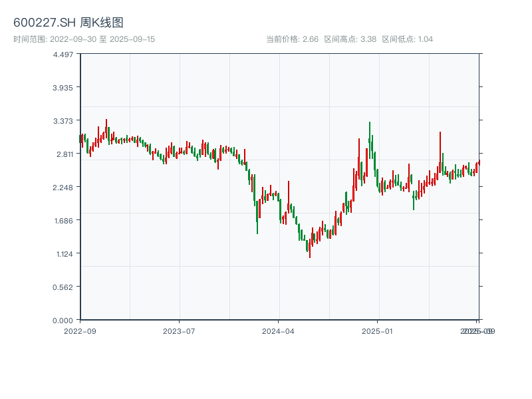The image size is (532, 399).
Task: Click y-axis value 2.248
Action: click(x=63, y=188)
